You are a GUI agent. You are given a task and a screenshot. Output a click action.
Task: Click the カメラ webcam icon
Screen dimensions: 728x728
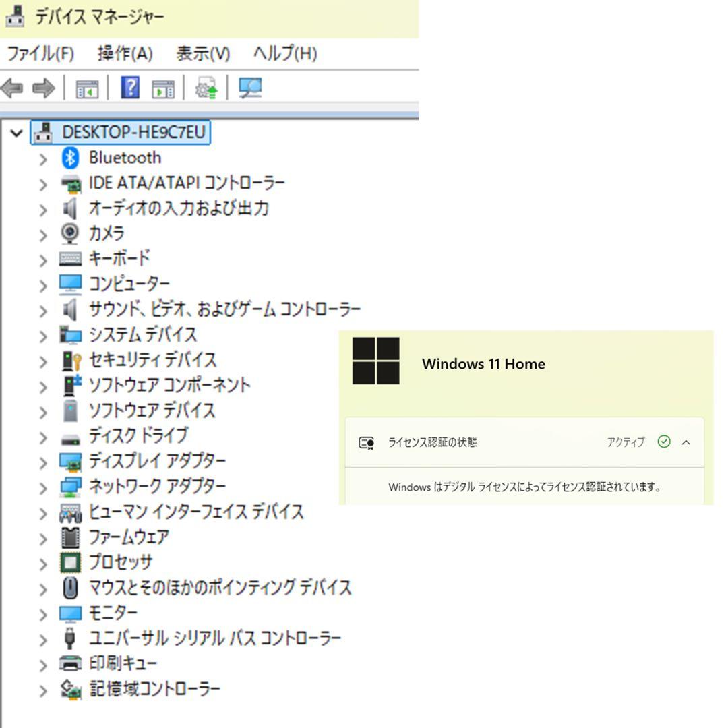pyautogui.click(x=69, y=233)
